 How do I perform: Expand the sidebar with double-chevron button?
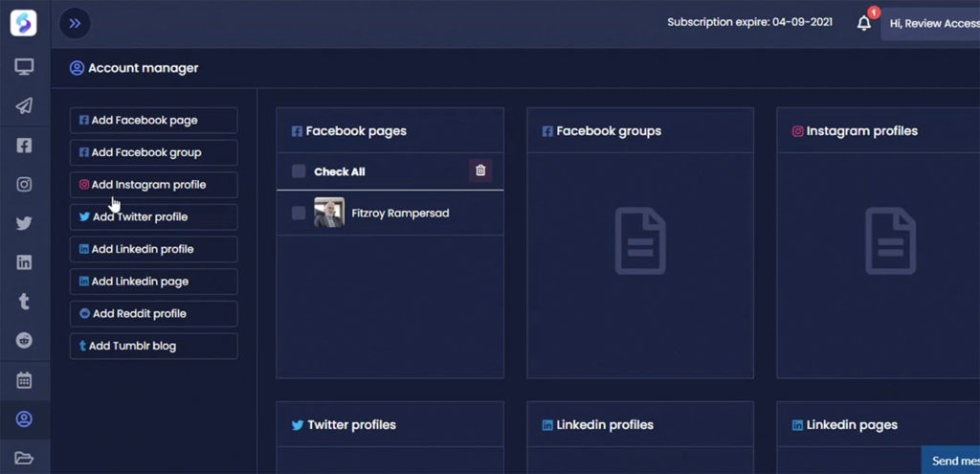75,24
